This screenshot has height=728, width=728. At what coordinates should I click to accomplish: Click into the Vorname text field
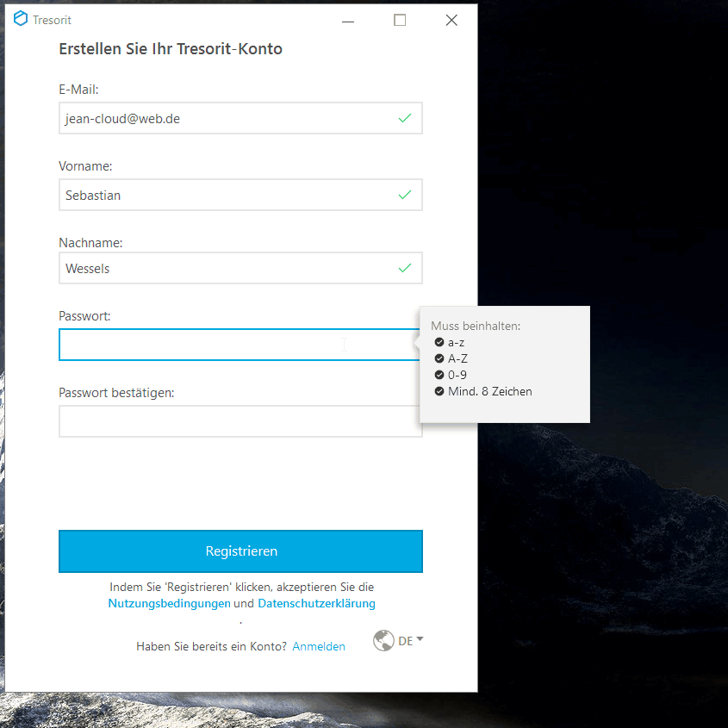click(x=224, y=196)
